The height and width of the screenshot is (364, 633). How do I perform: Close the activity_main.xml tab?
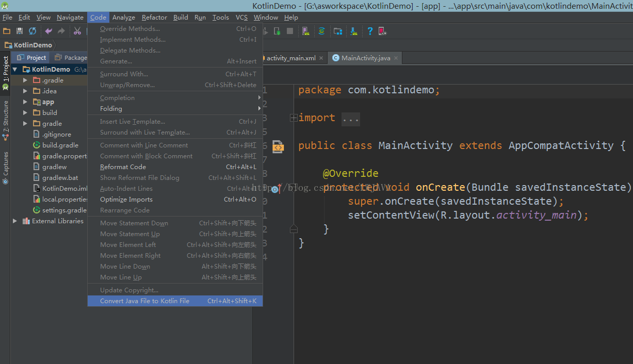(x=321, y=58)
